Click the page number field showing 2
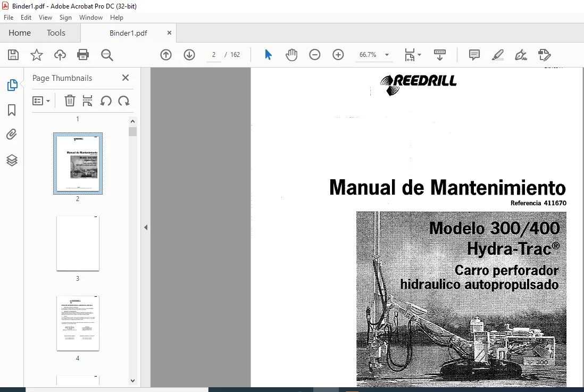Screen dimensions: 584x392 click(x=214, y=55)
